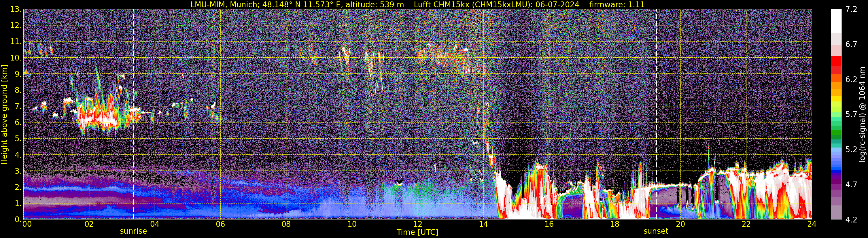Screen dimensions: 868x238
Task: Click the 'Time [UTC]' axis label
Action: [417, 232]
